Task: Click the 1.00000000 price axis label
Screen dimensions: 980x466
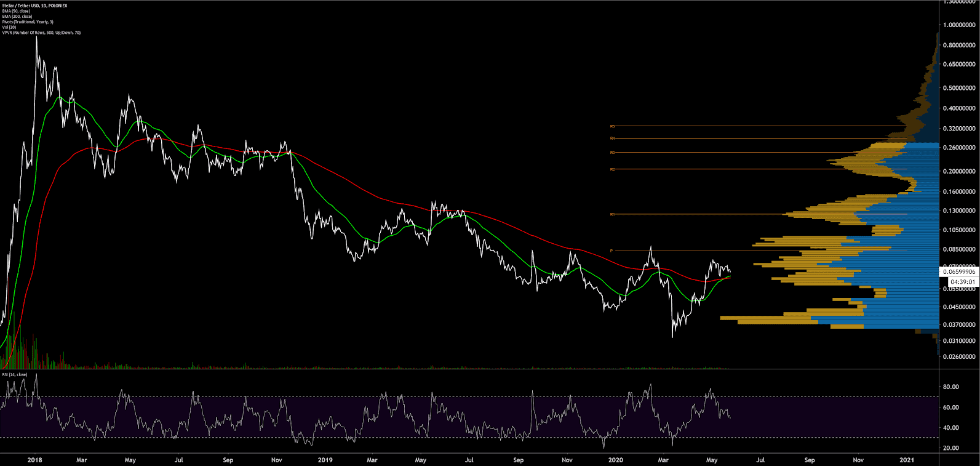Action: click(x=959, y=25)
